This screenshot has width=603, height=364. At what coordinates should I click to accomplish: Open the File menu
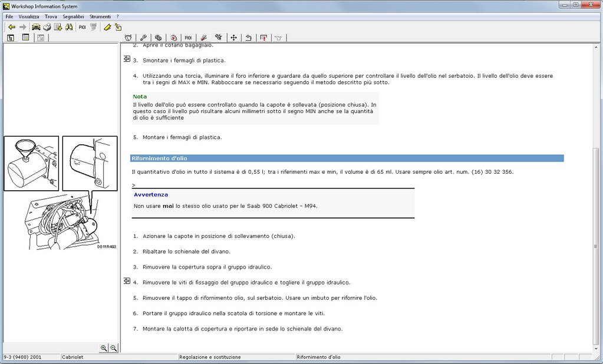(9, 16)
